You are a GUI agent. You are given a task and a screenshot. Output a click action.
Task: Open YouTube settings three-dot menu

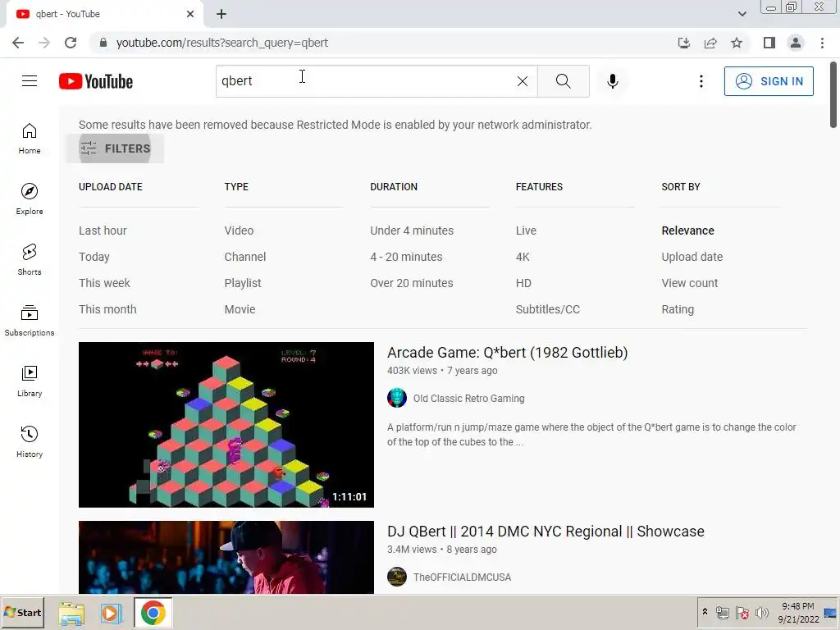click(701, 81)
